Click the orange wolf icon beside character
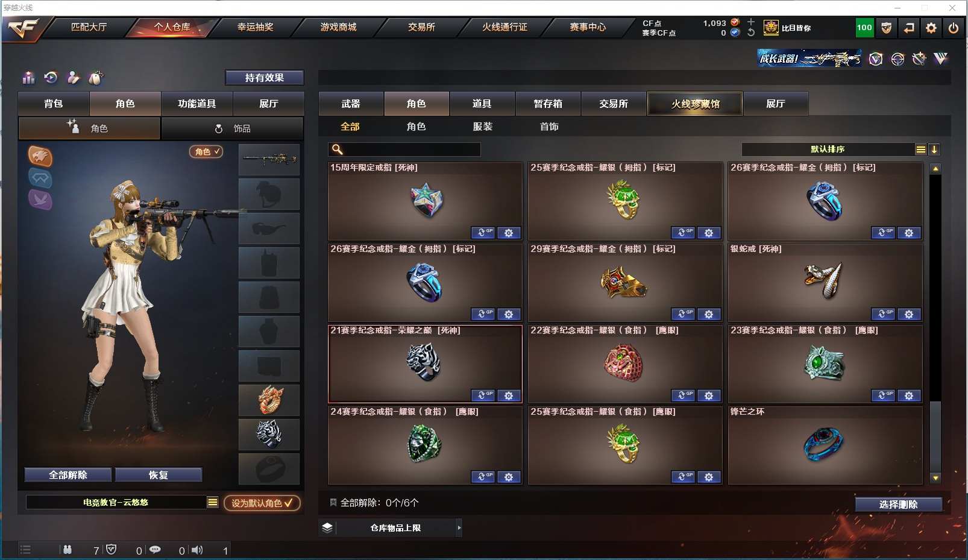The height and width of the screenshot is (560, 968). 40,157
